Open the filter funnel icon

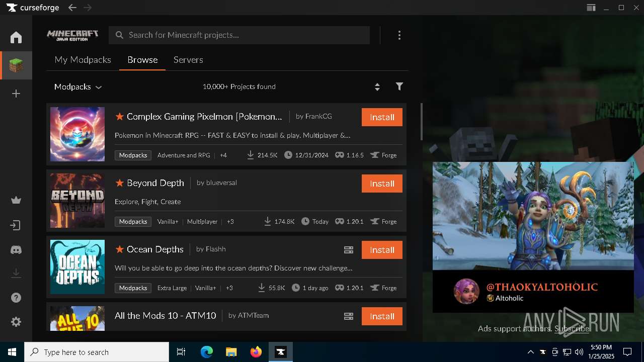(x=399, y=86)
